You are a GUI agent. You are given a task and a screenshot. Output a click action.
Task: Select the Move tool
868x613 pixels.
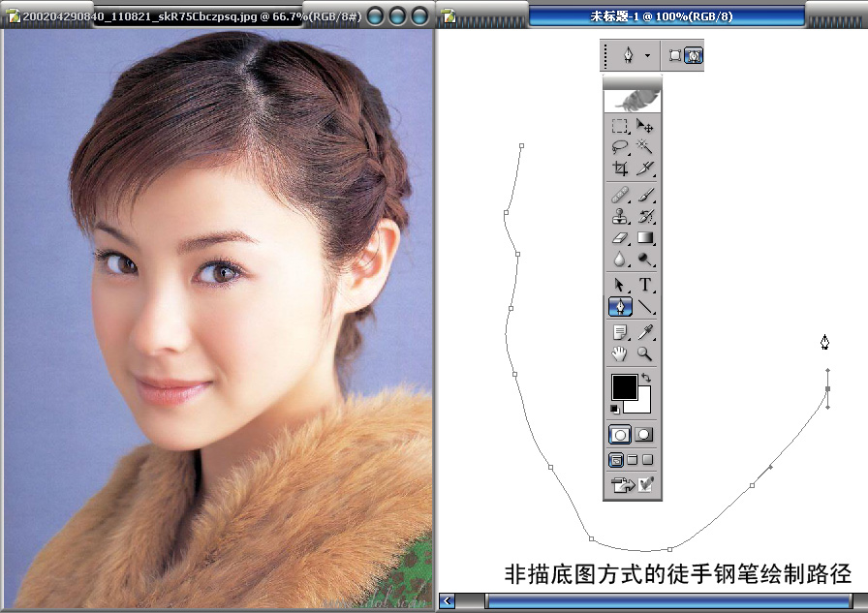pos(644,126)
